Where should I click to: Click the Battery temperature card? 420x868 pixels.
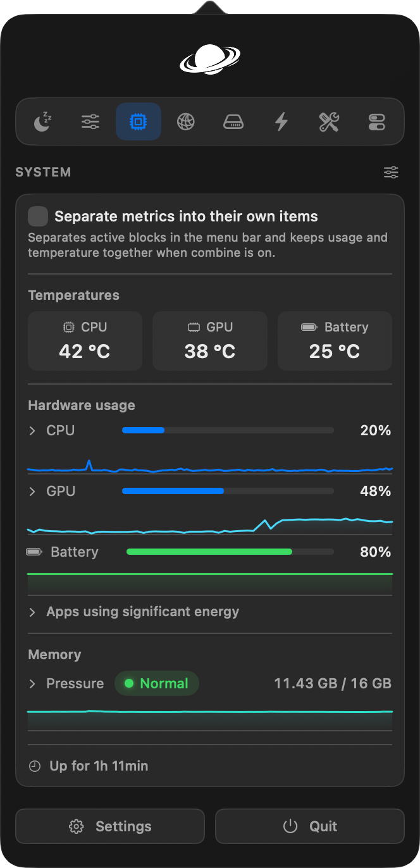335,340
